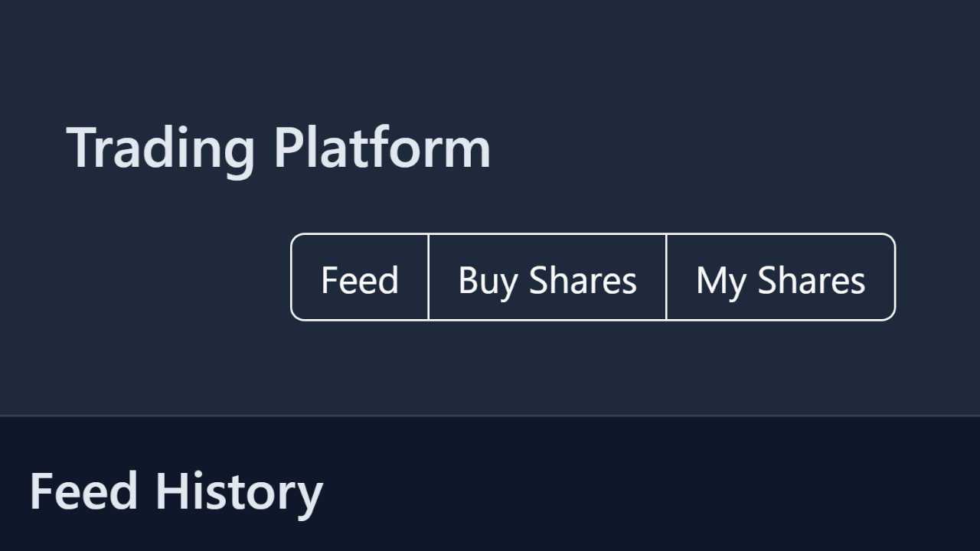Click the word Platform in the header
The image size is (980, 551).
tap(382, 147)
